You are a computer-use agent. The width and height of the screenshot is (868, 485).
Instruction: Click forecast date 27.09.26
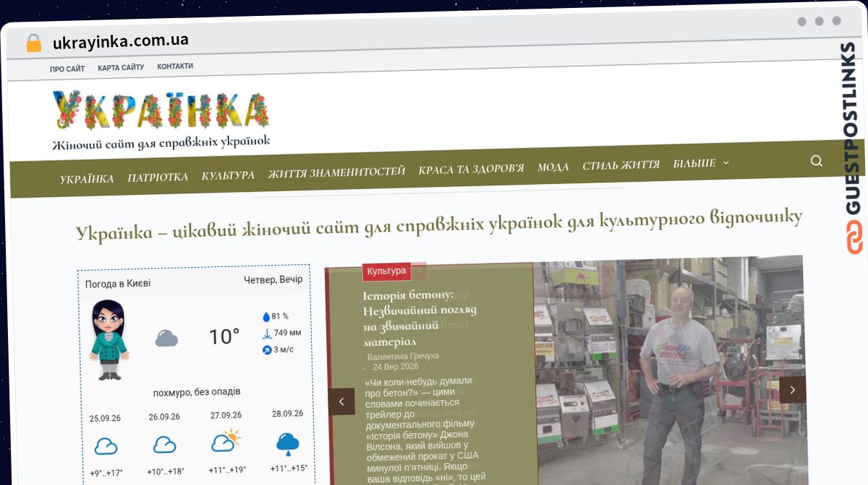tap(226, 416)
